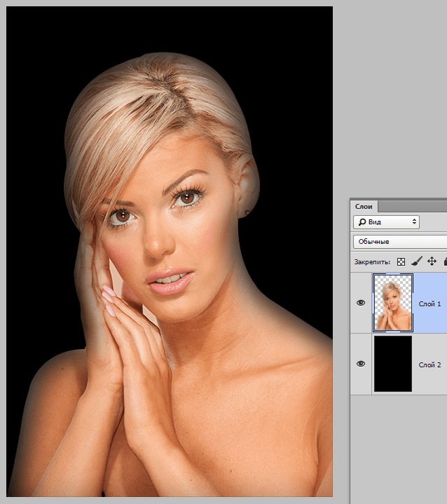447x504 pixels.
Task: Hide Слой 2 layer visibility eye
Action: click(x=361, y=364)
